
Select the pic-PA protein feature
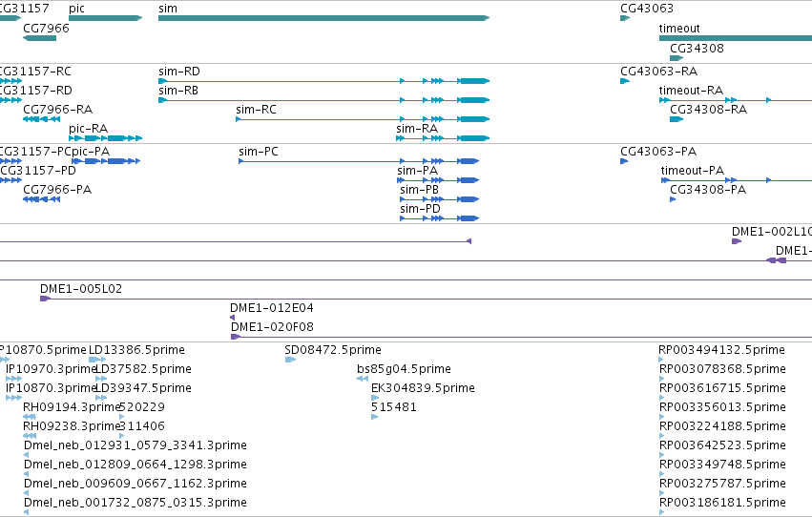point(106,161)
